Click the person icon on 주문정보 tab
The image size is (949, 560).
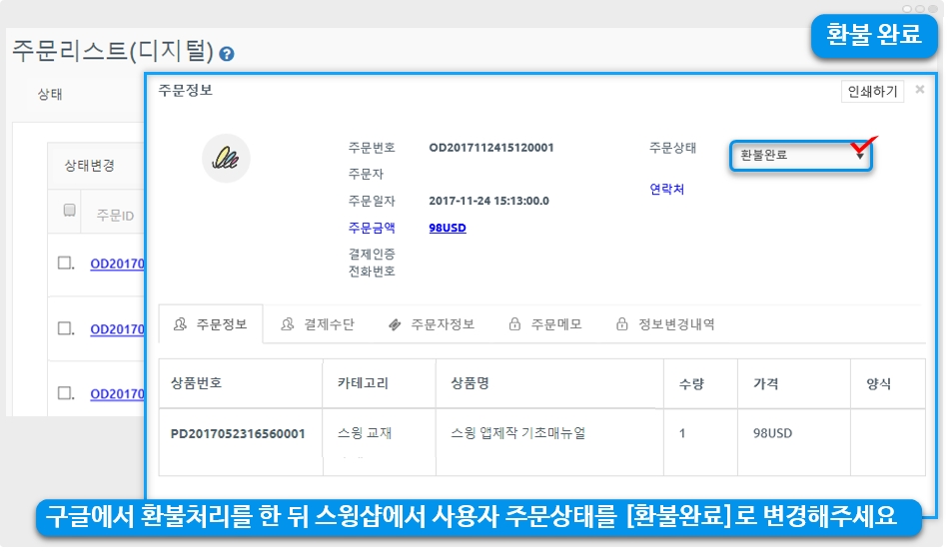tap(180, 324)
